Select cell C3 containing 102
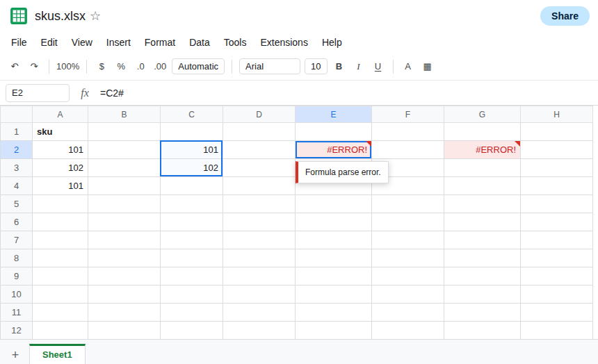 pyautogui.click(x=191, y=167)
